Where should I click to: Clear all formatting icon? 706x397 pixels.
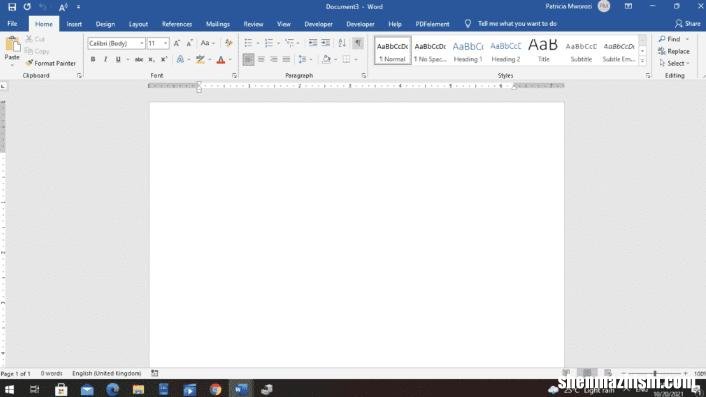(229, 43)
